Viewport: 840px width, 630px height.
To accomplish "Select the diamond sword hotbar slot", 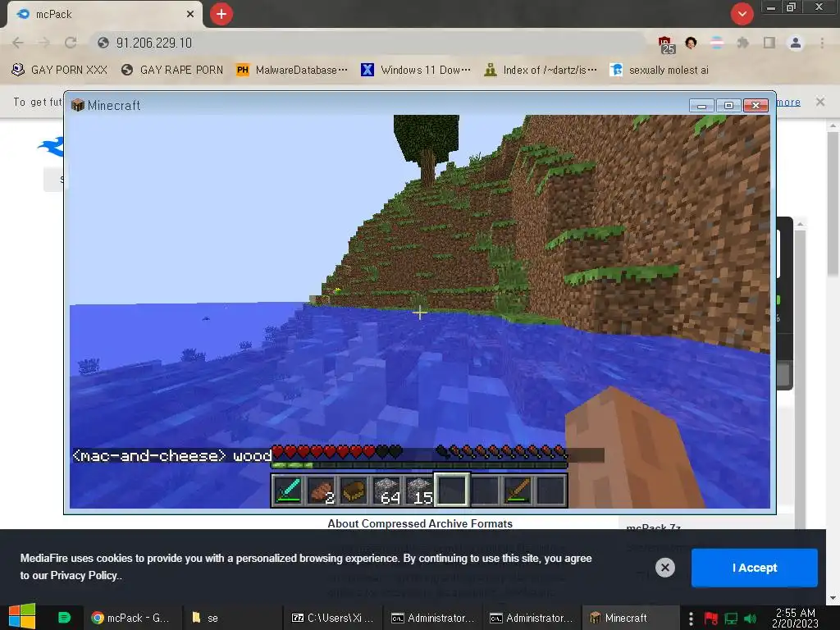I will (288, 491).
